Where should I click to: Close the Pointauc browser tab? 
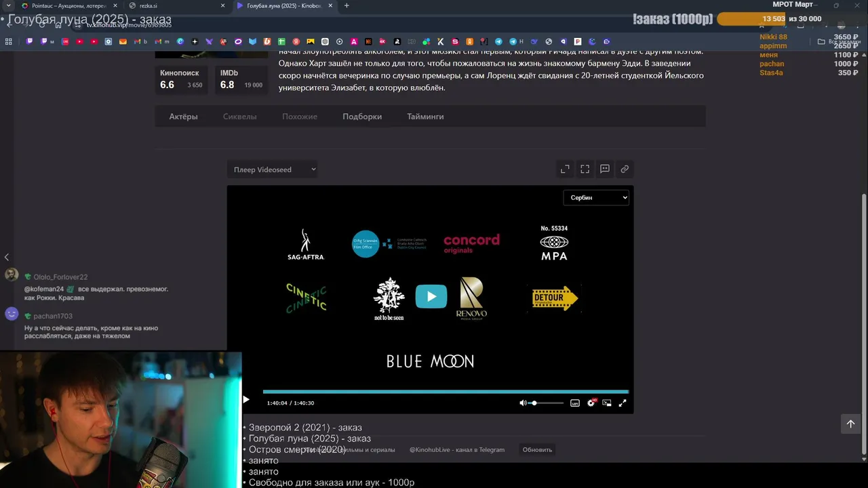point(115,5)
